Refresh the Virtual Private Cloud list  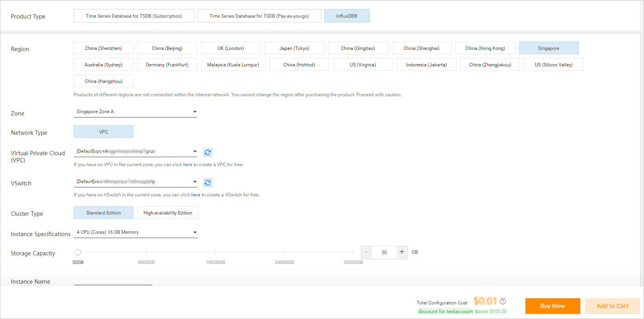coord(208,152)
